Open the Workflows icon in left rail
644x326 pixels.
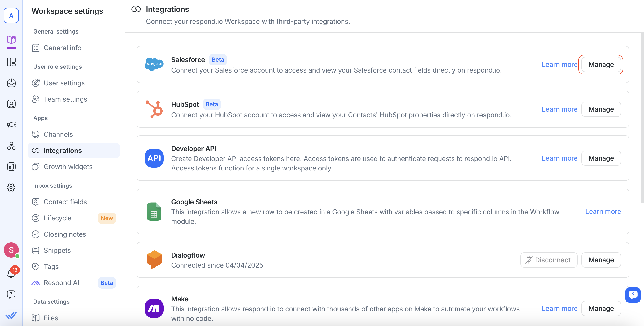coord(11,146)
